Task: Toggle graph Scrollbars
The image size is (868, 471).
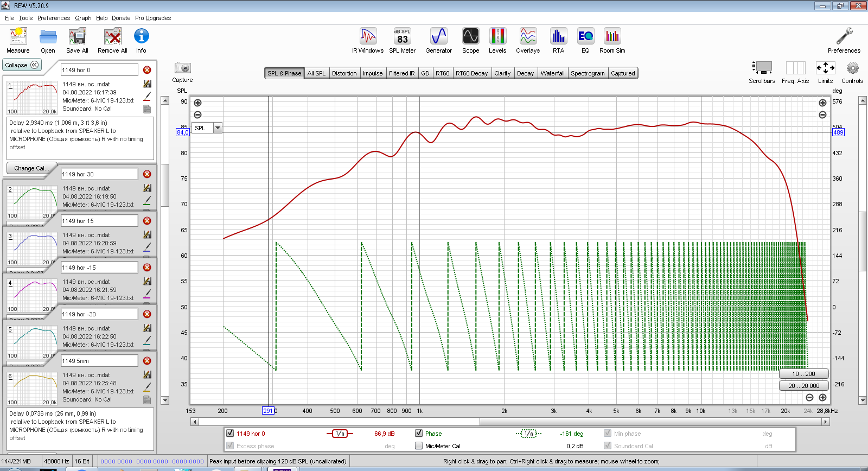Action: click(x=762, y=72)
